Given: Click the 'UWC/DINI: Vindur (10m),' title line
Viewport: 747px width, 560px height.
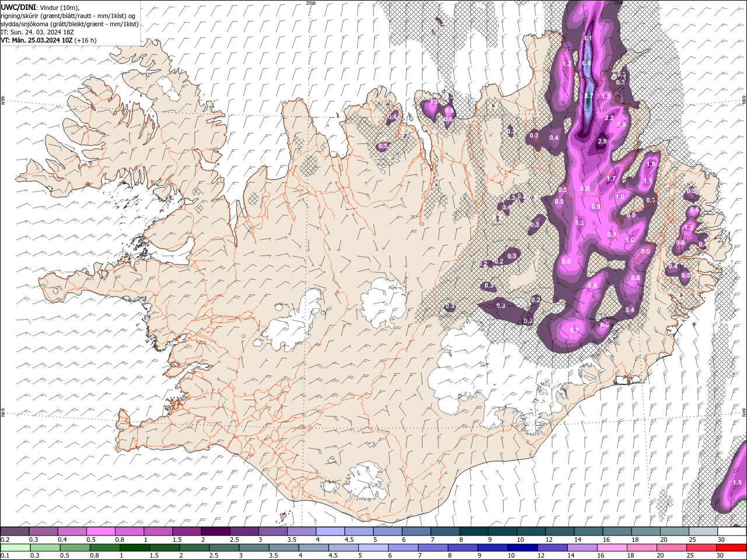Looking at the screenshot, I should click(x=40, y=6).
